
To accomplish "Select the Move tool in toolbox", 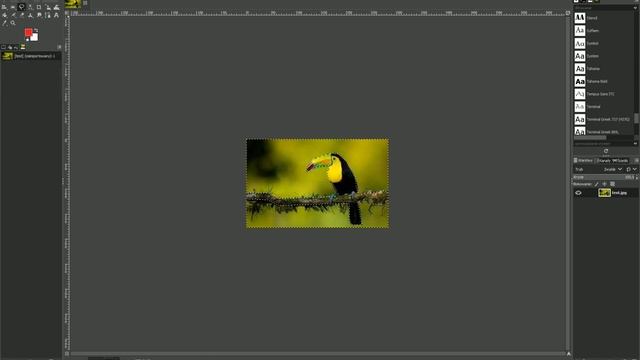I will coord(4,7).
